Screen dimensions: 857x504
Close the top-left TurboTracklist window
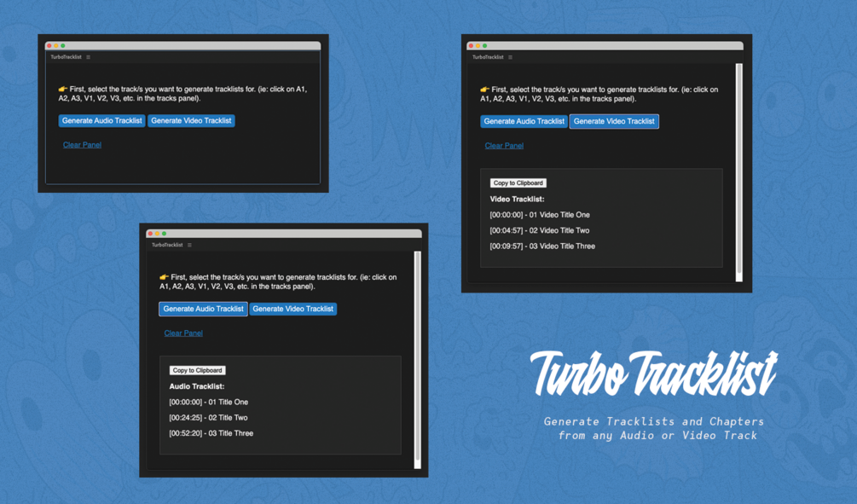49,45
